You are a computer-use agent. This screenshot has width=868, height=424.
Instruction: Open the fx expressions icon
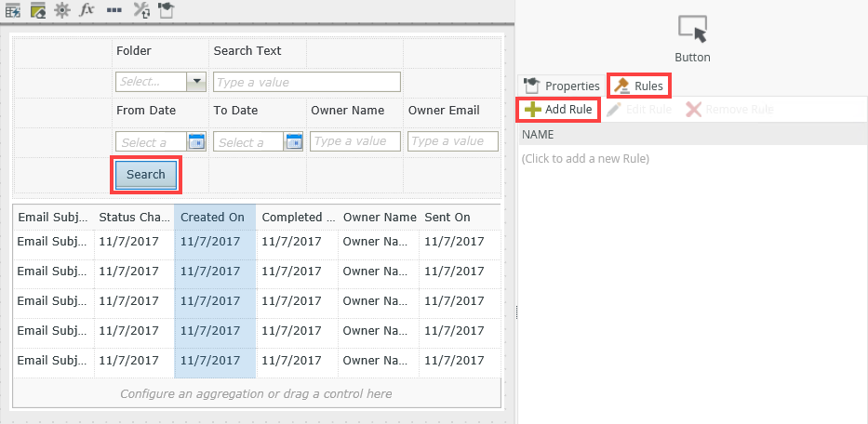click(x=87, y=10)
